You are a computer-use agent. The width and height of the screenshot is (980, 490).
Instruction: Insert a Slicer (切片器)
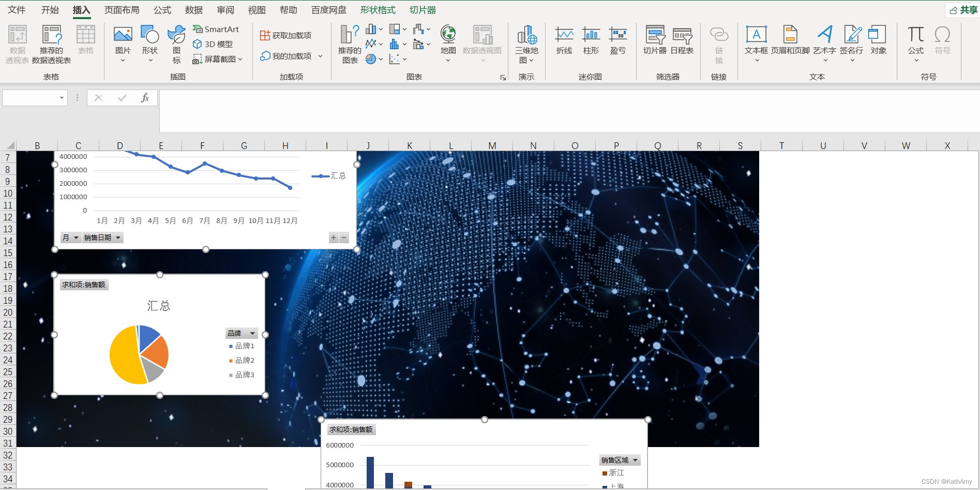[655, 40]
